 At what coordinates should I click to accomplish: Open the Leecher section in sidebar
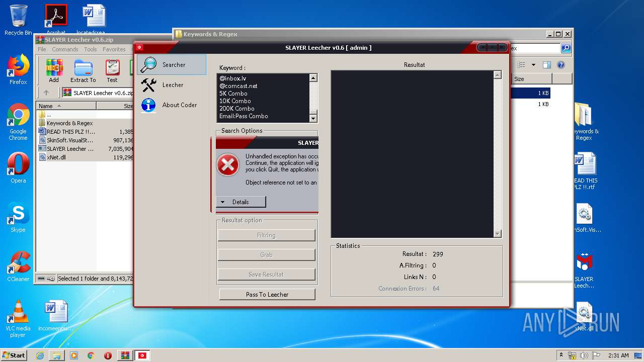click(173, 85)
